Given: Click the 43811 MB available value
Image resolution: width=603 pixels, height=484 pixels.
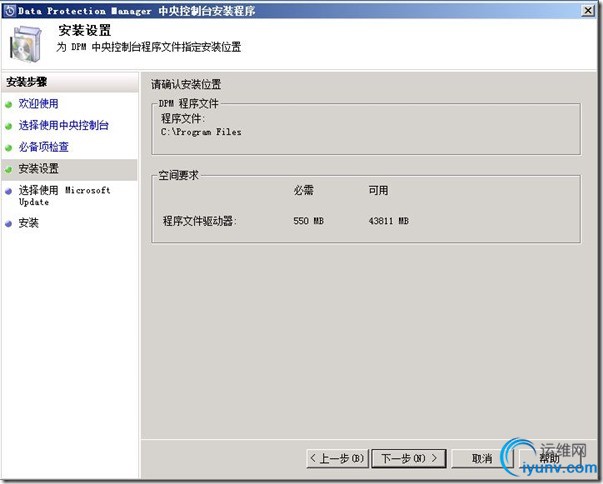Looking at the screenshot, I should click(x=388, y=221).
